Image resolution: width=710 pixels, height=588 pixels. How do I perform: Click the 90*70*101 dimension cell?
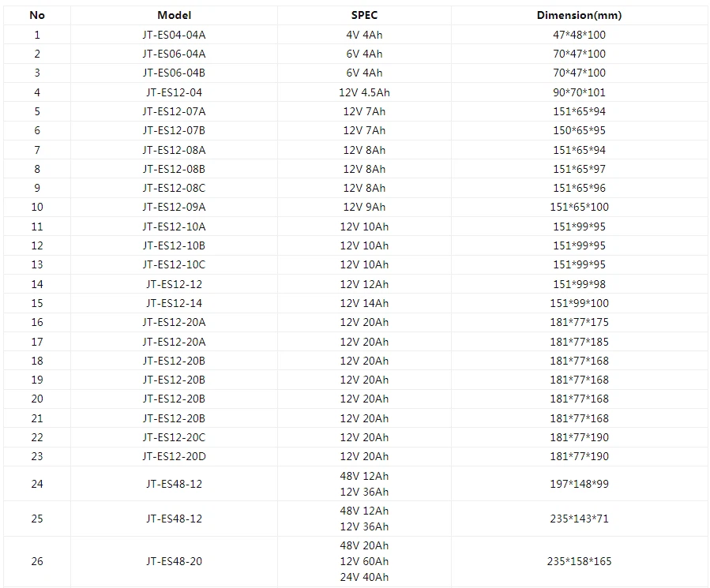(x=579, y=92)
